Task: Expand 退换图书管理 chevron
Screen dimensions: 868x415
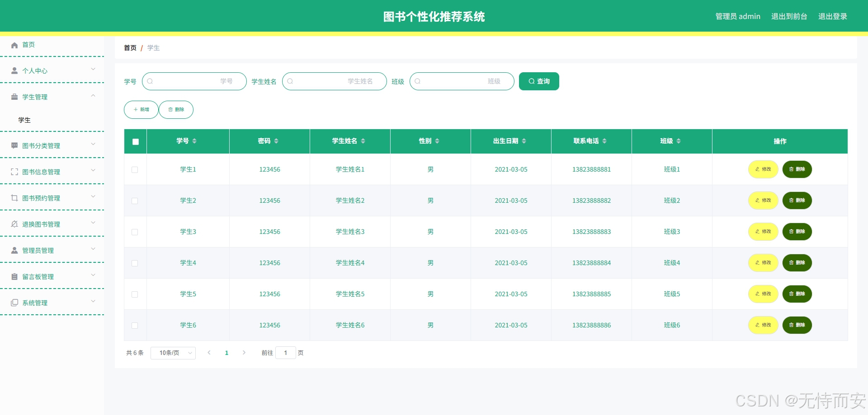Action: pos(93,223)
